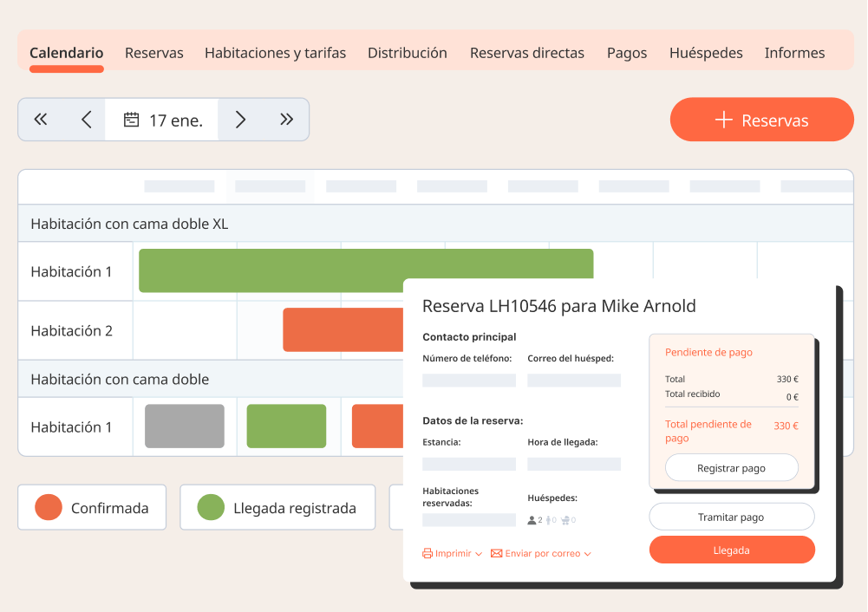Go to previous day with single left arrow
The image size is (868, 612).
tap(86, 120)
